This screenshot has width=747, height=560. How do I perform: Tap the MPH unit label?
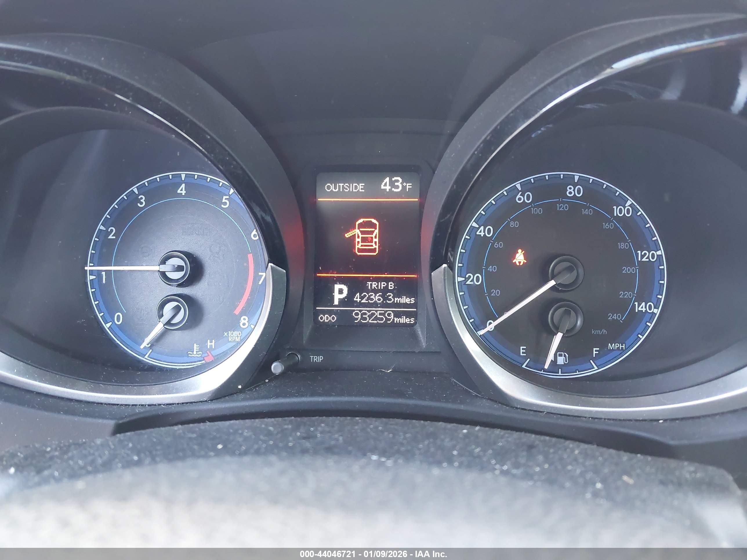pos(616,346)
